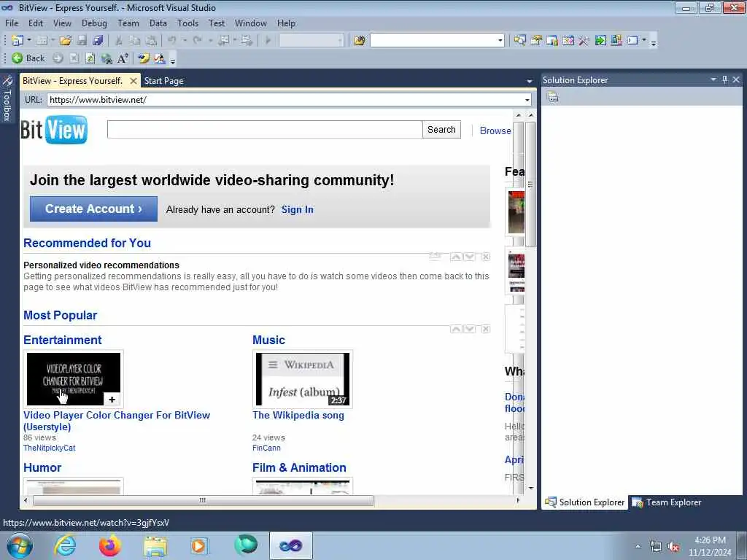Open the TheNitpickyCat channel link
747x560 pixels.
pyautogui.click(x=49, y=448)
